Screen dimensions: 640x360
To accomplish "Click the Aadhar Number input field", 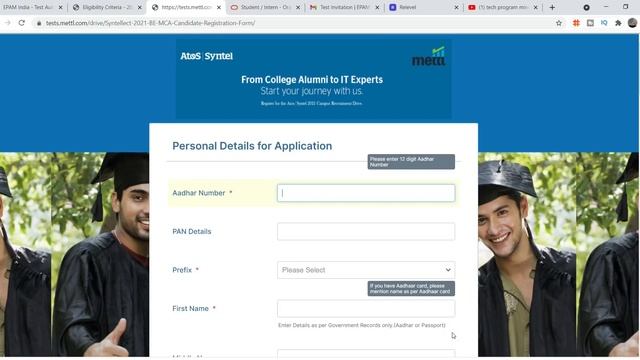I will (x=366, y=193).
